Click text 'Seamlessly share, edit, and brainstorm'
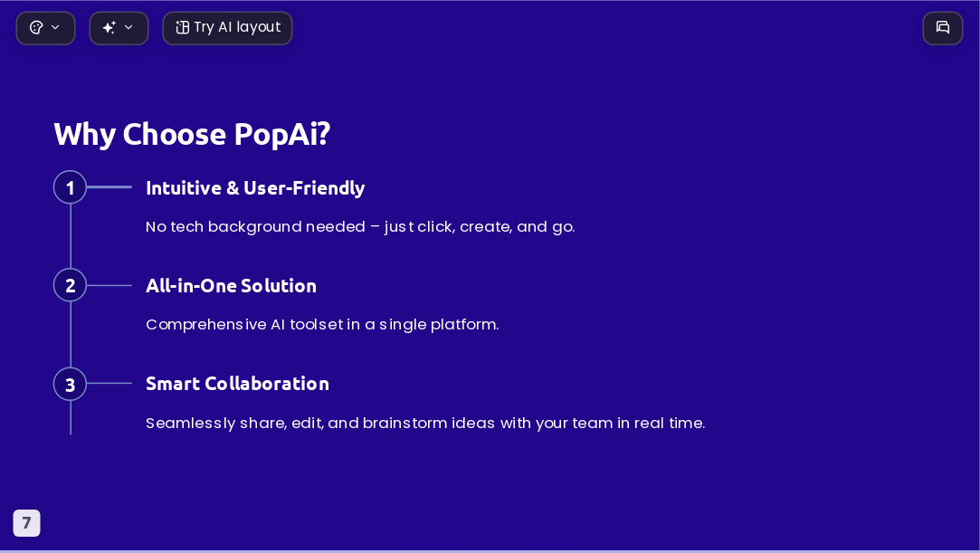Screen dimensions: 980x553 298,423
